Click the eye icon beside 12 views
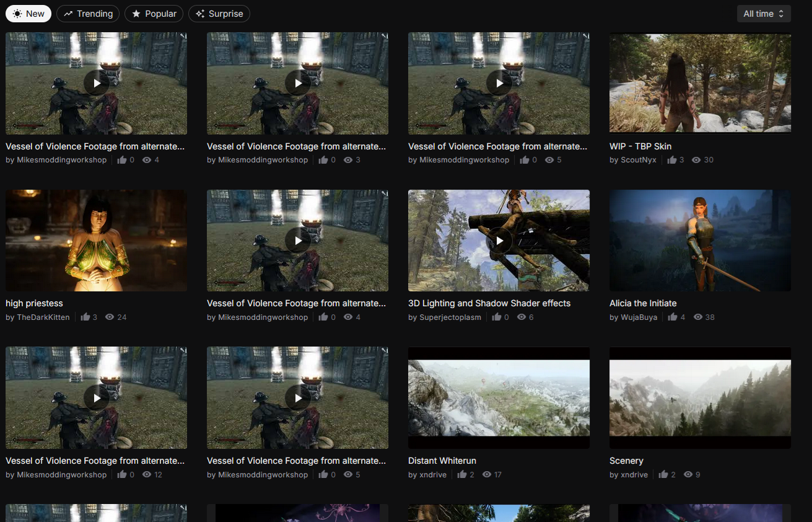 pos(147,475)
